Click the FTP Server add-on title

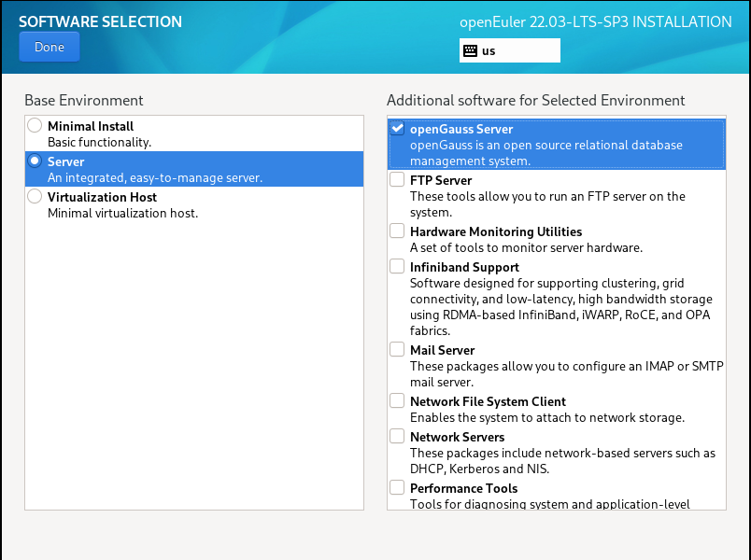441,180
